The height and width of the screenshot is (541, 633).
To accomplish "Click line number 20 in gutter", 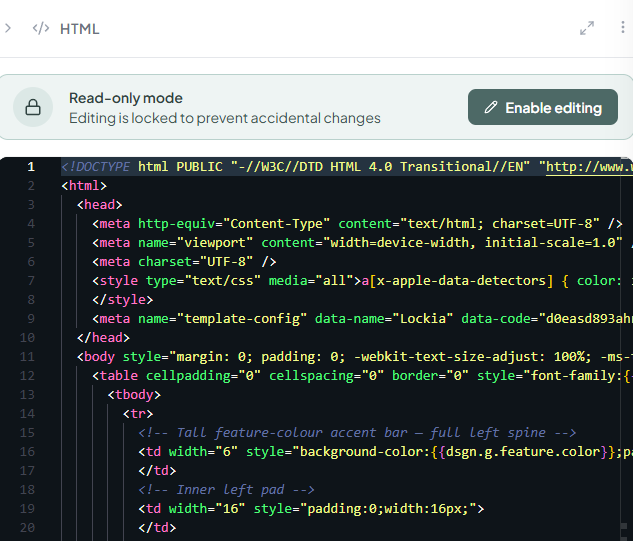I will (x=27, y=527).
